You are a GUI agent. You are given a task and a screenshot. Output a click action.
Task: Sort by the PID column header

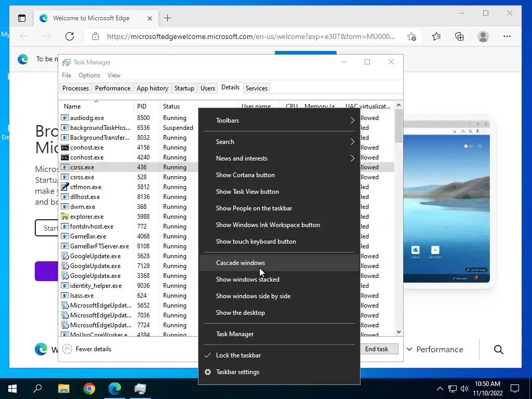pos(147,106)
